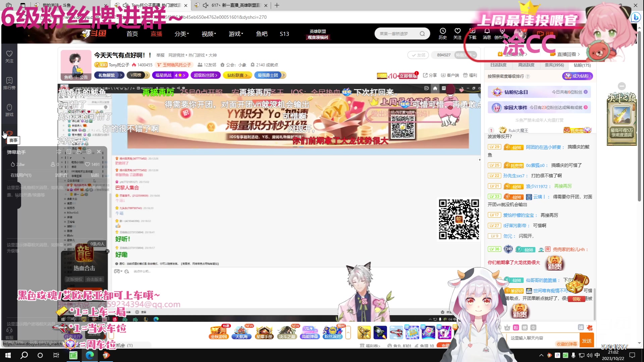Click Douyu 斗鱼 logo in header
Viewport: 644px width, 362px height.
(94, 34)
